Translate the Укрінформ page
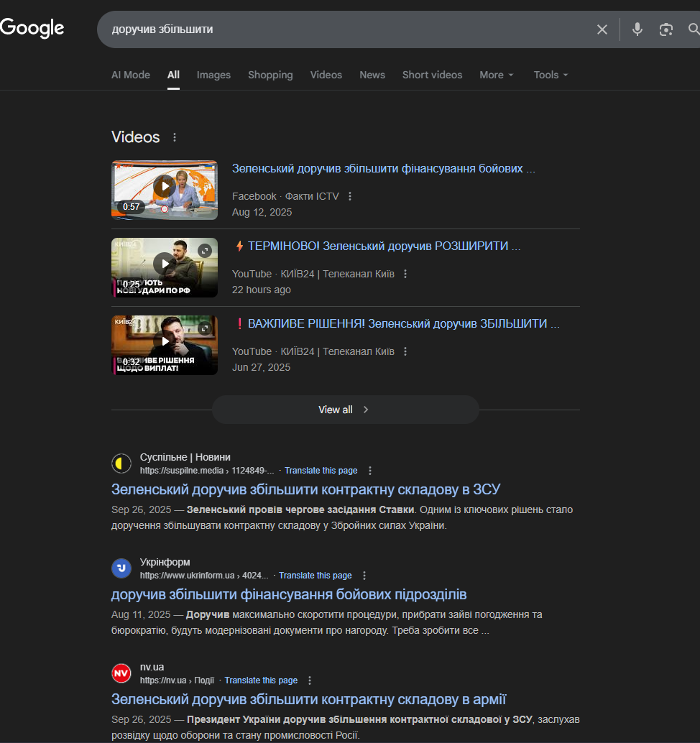This screenshot has height=743, width=700. point(315,576)
